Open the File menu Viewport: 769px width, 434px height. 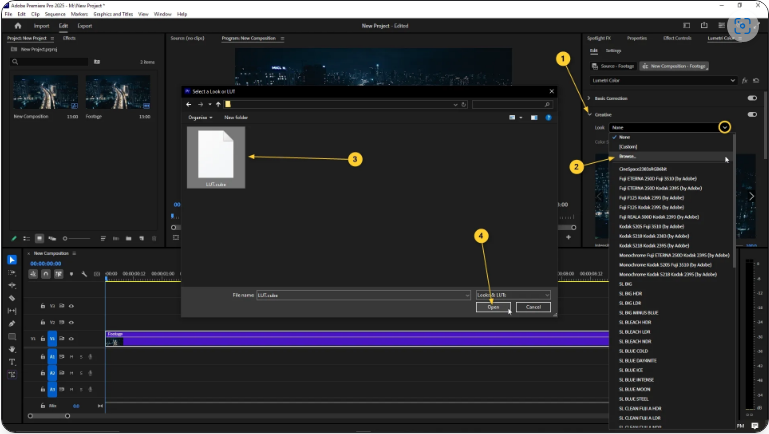point(8,14)
